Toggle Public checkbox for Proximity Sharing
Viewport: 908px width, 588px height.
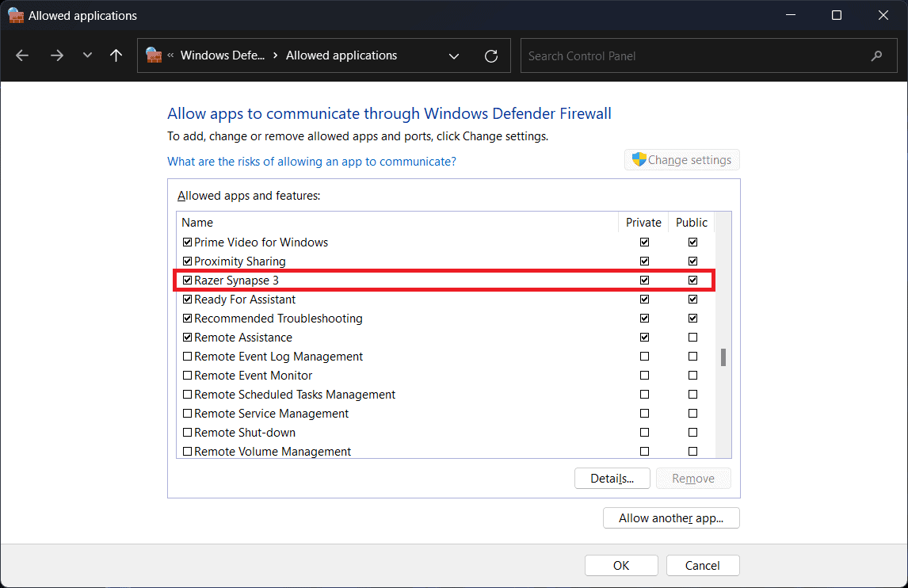click(x=692, y=262)
